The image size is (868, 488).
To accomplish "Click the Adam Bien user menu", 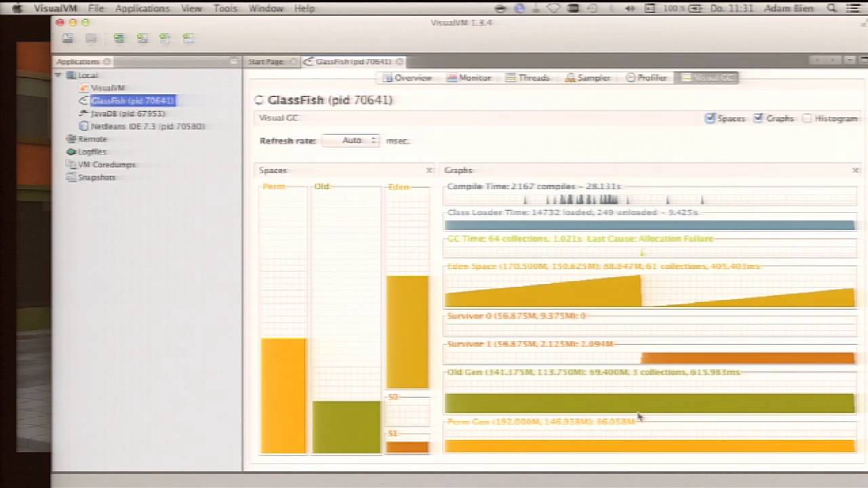I will point(789,8).
